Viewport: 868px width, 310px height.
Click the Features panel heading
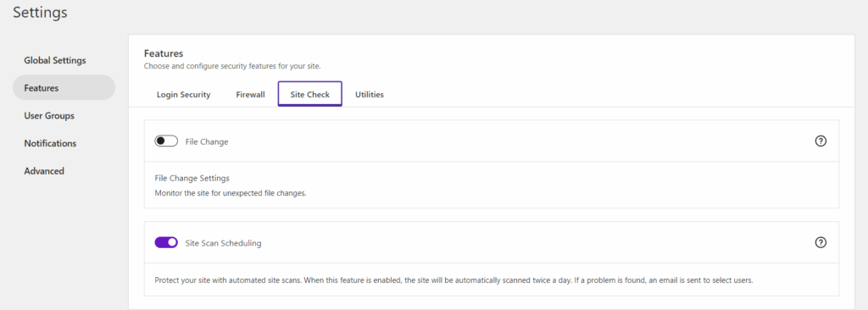164,53
